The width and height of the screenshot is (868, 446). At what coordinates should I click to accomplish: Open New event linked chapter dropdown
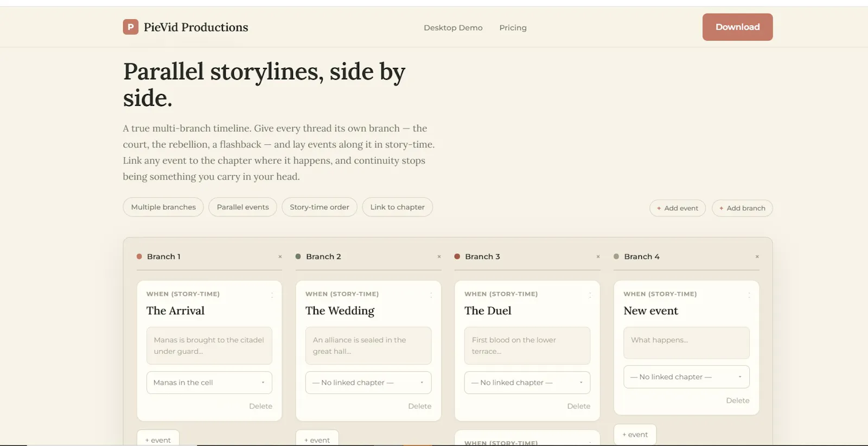[686, 377]
